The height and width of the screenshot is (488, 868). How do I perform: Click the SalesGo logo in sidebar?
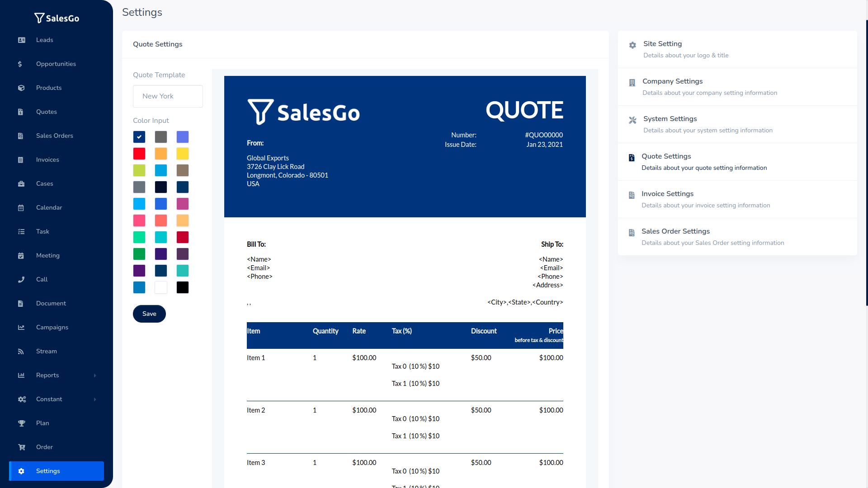point(57,18)
